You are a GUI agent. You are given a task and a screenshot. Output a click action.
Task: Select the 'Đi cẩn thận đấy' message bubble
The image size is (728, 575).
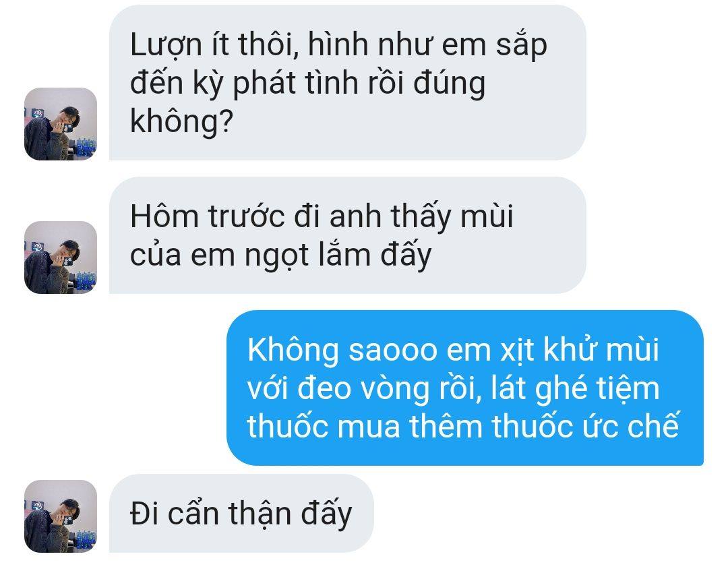click(241, 513)
